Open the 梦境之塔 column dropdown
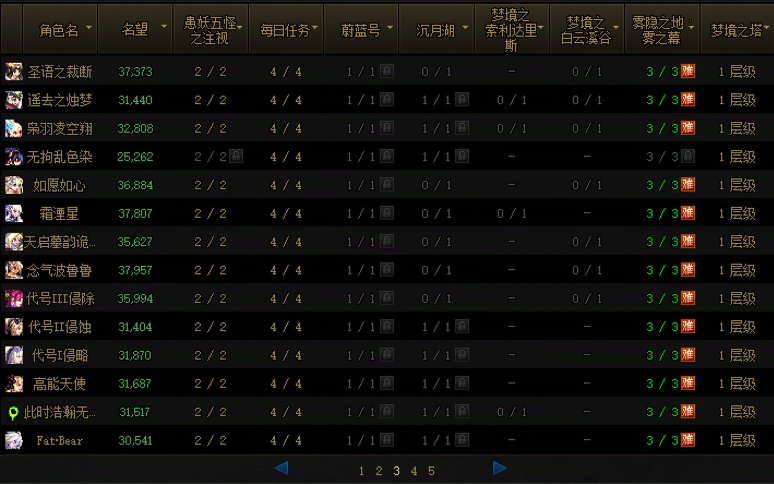Image resolution: width=774 pixels, height=484 pixels. click(766, 27)
